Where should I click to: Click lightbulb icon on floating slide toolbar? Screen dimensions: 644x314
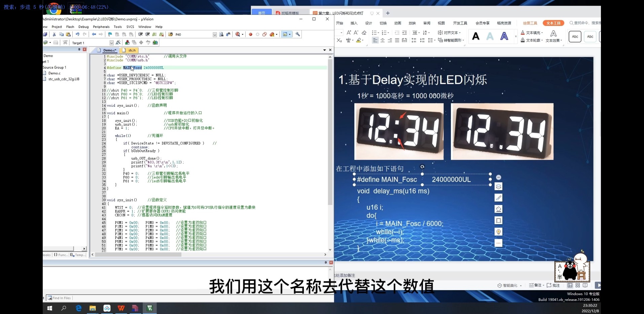pos(499,232)
